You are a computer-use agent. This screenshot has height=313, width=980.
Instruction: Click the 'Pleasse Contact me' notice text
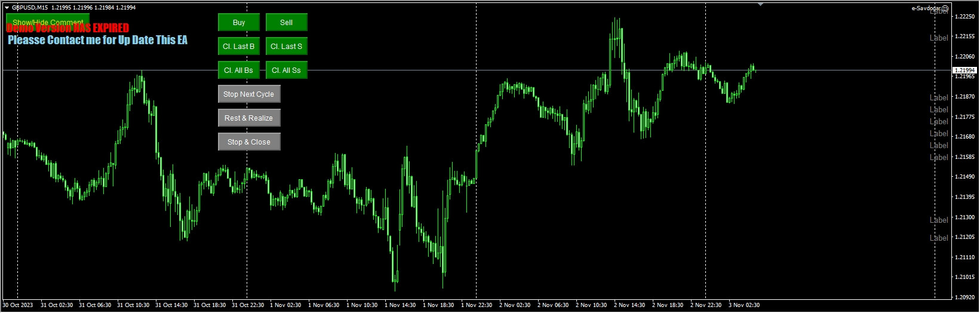[x=97, y=41]
